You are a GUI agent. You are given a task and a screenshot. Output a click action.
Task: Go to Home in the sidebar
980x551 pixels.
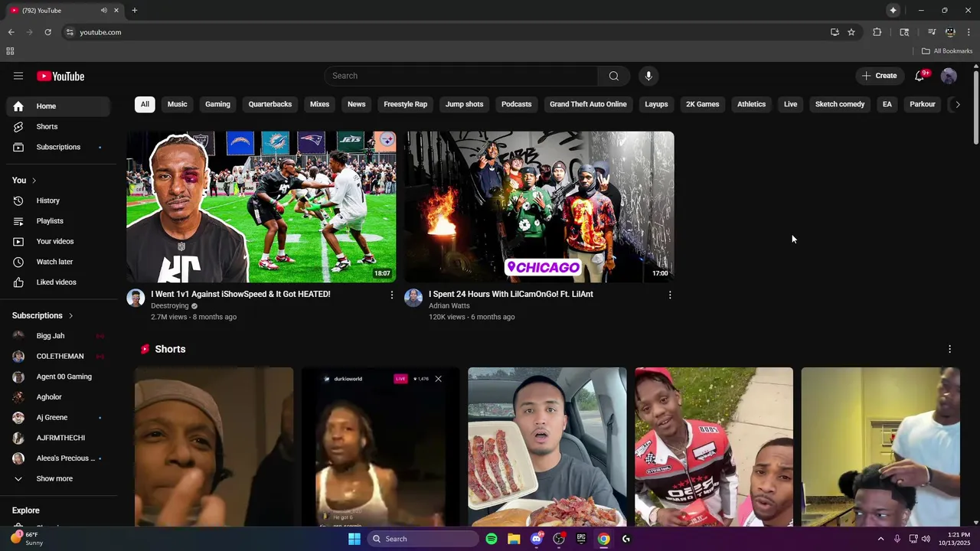click(x=58, y=106)
